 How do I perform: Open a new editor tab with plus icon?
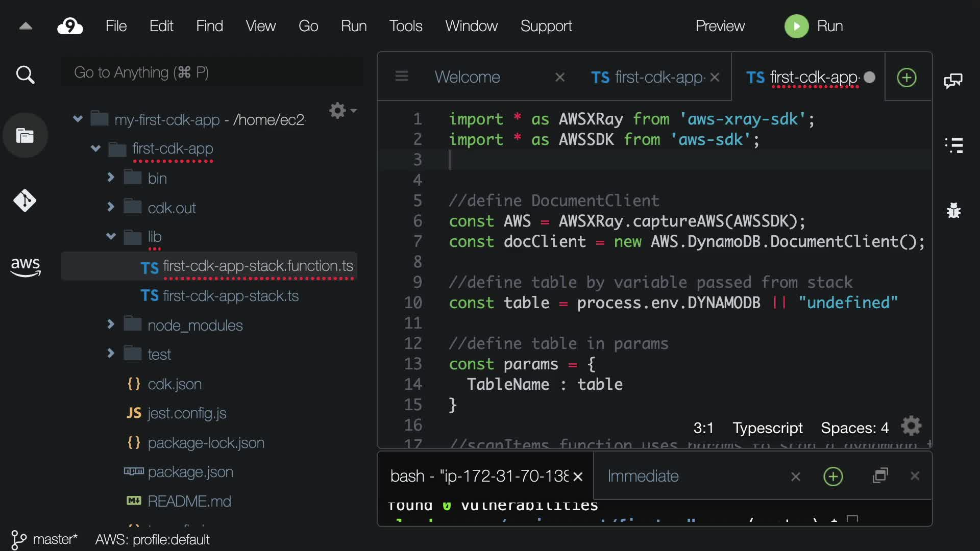906,78
